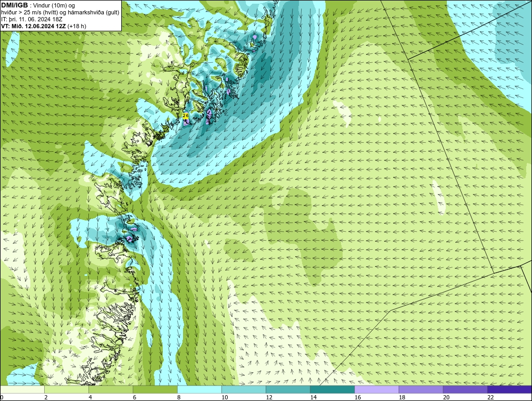
Task: Click the IT: þri. 11. 06. 2024 18Z line
Action: pyautogui.click(x=31, y=19)
